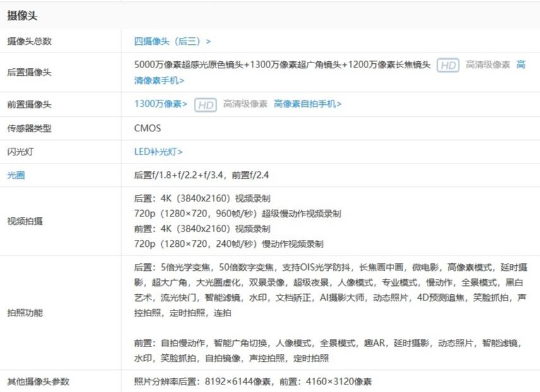Image resolution: width=540 pixels, height=392 pixels.
Task: Open the 四摄像头（后三）link
Action: coord(172,41)
